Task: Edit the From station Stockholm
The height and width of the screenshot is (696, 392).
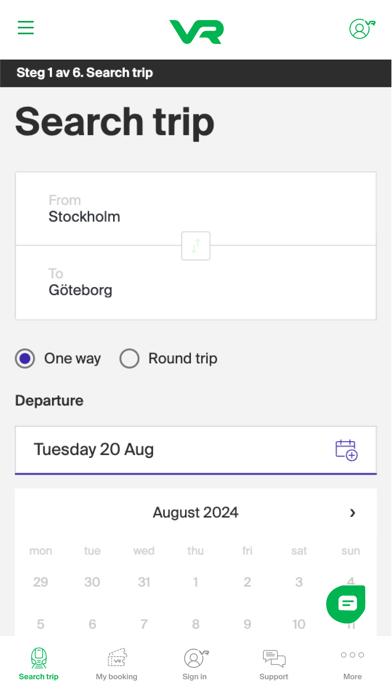Action: point(196,209)
